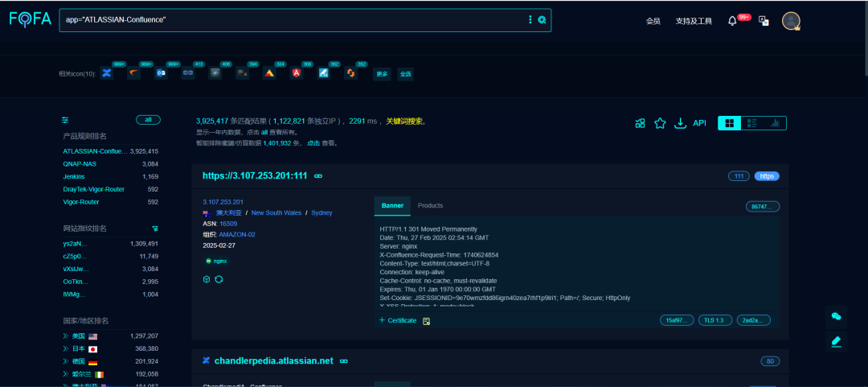Click 点击 to view honeypot data
Image resolution: width=868 pixels, height=387 pixels.
[x=313, y=143]
